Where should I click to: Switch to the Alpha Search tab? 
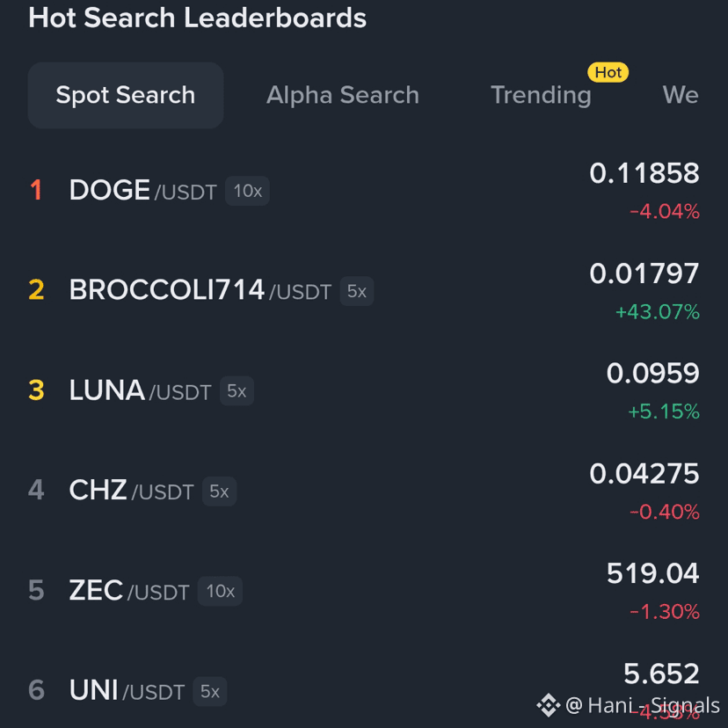343,95
